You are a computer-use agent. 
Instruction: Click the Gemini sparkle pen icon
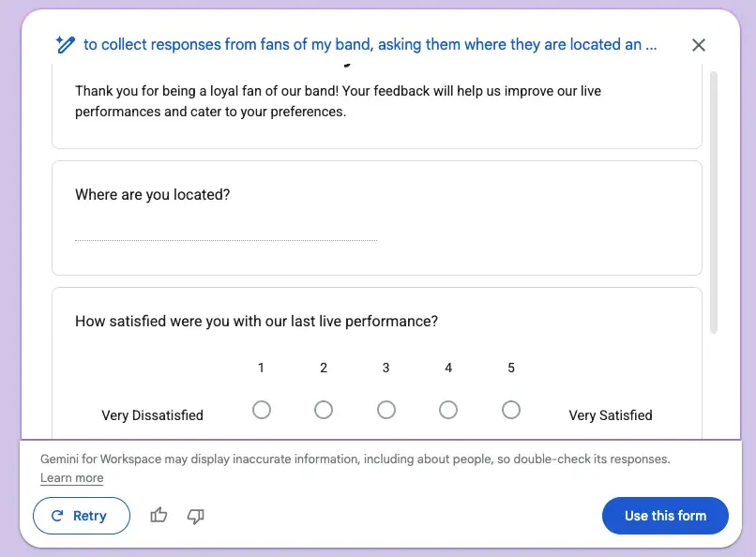click(64, 43)
